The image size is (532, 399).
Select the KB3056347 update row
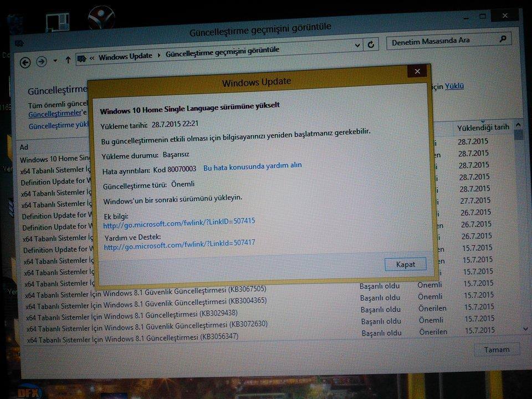[260, 336]
